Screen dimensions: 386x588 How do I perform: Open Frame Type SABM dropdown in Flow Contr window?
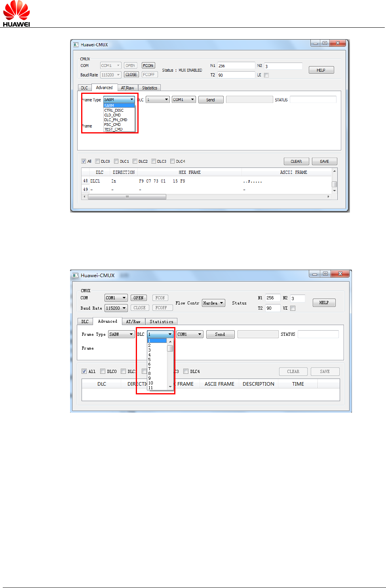(122, 334)
